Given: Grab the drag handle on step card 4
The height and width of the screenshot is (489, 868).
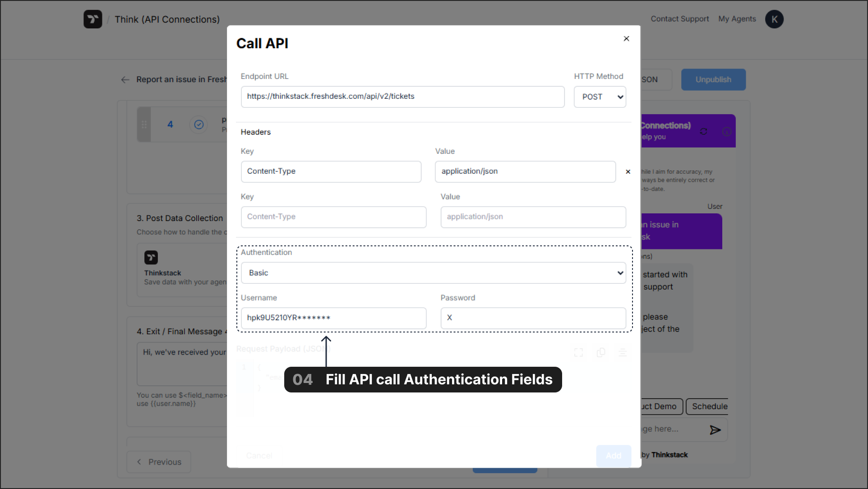Looking at the screenshot, I should [143, 124].
